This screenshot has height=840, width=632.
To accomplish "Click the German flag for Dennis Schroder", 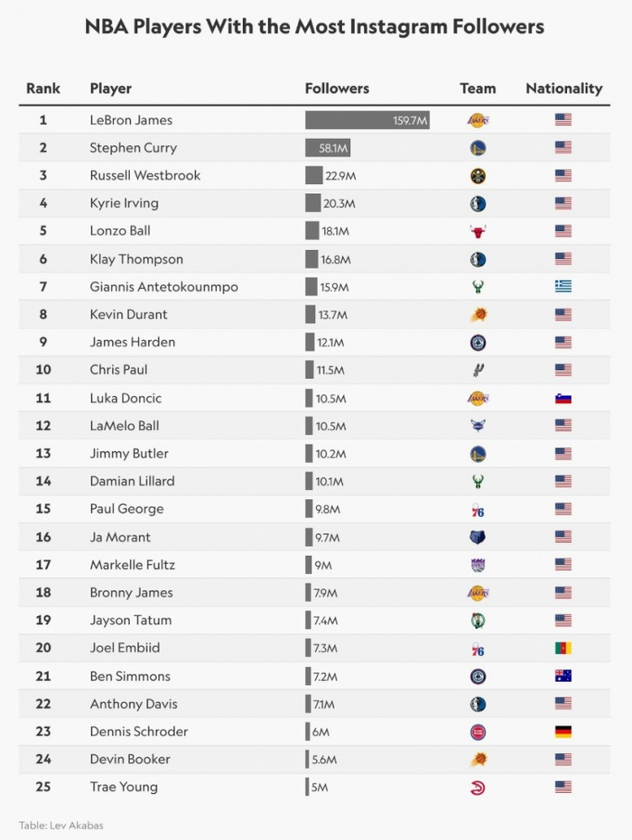I will point(563,732).
